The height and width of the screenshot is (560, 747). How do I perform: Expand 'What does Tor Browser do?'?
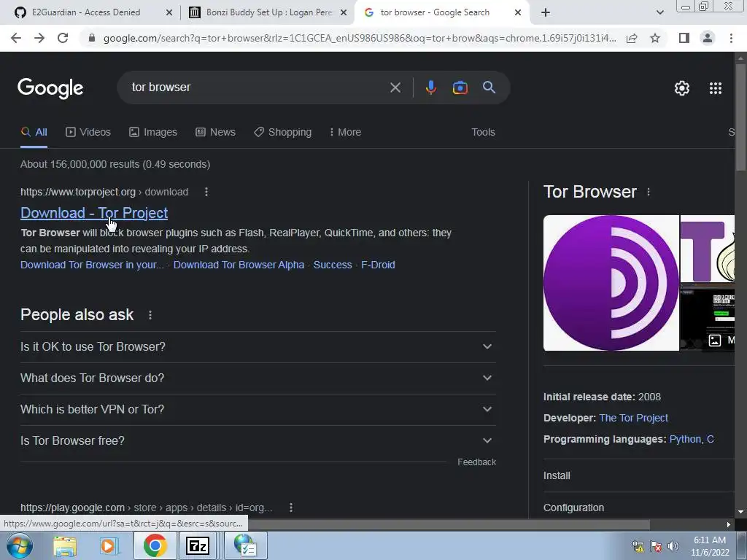pos(258,378)
